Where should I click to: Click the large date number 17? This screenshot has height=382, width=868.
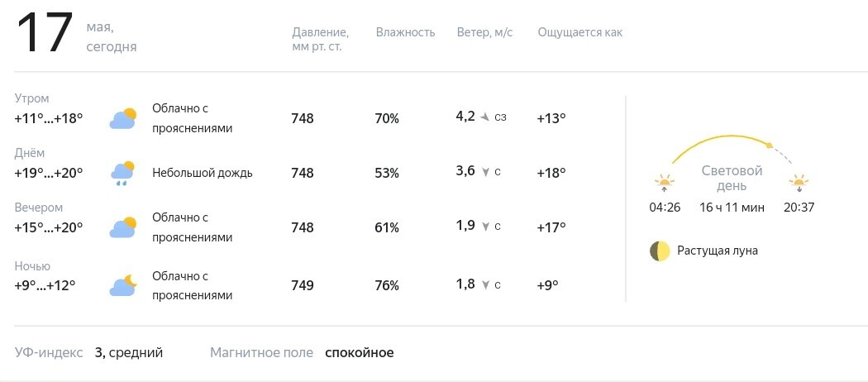(x=45, y=33)
